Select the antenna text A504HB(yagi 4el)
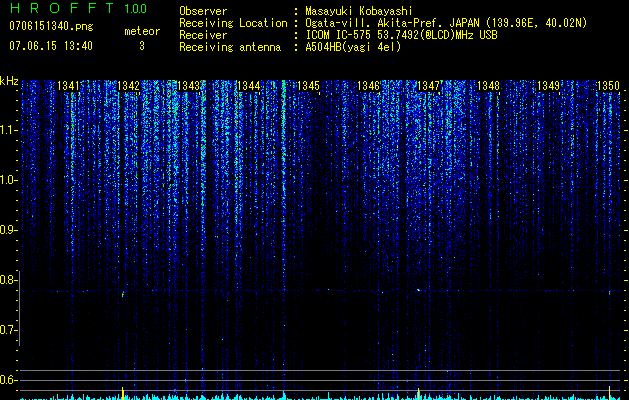The height and width of the screenshot is (400, 629). 353,47
